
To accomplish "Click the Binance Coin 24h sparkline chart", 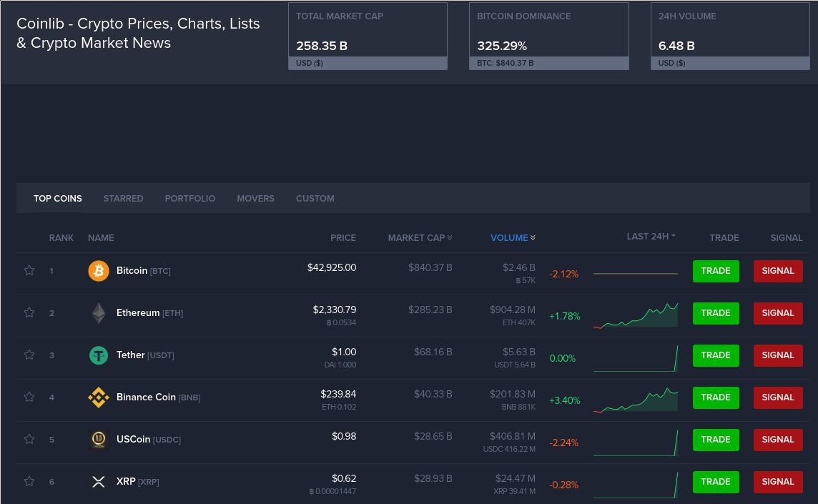I will point(636,400).
